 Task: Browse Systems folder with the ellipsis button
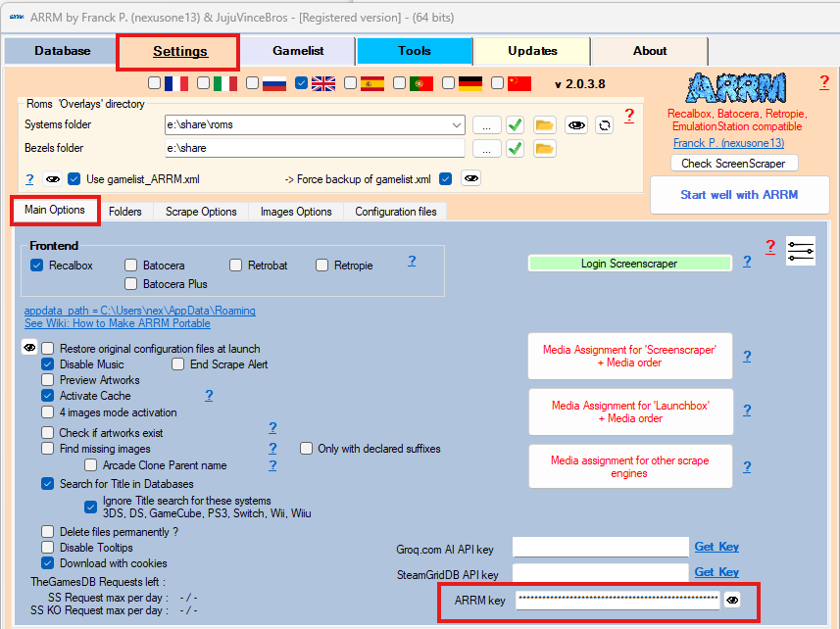click(x=487, y=124)
